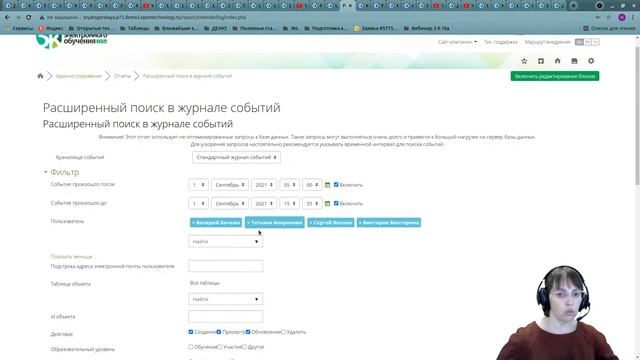Click the browser address bar URL
The width and height of the screenshot is (640, 360).
(164, 18)
